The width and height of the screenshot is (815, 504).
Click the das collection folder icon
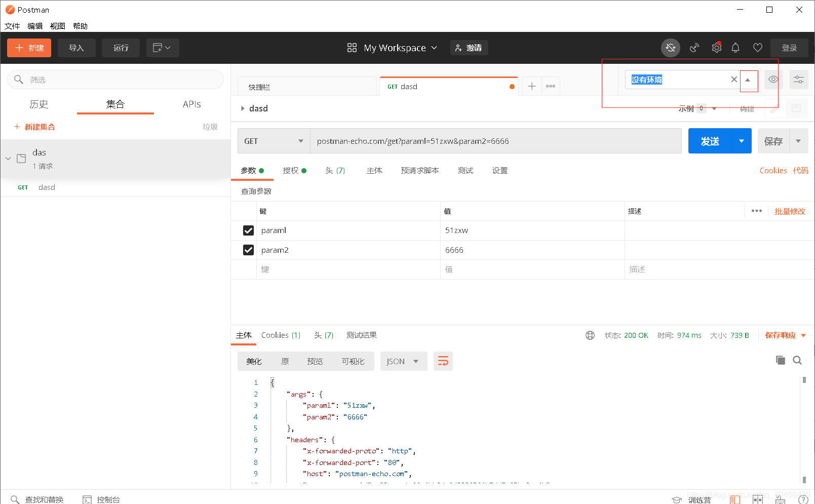coord(21,159)
